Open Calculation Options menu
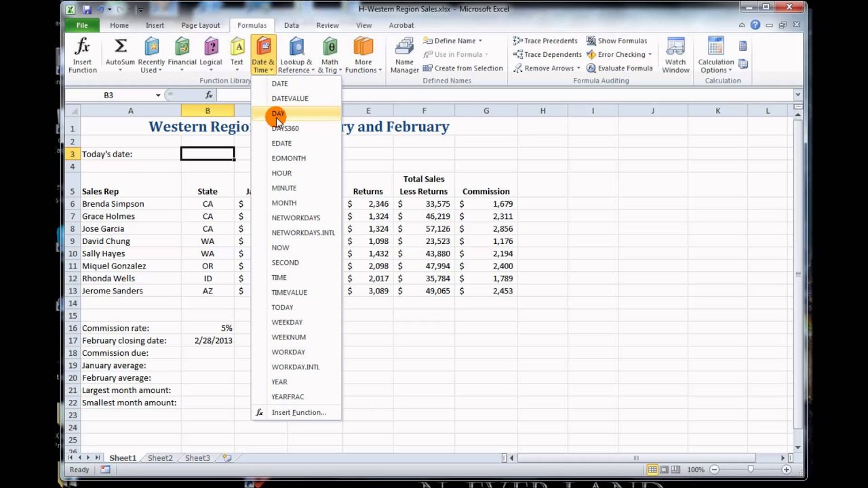Viewport: 868px width, 488px height. point(715,56)
